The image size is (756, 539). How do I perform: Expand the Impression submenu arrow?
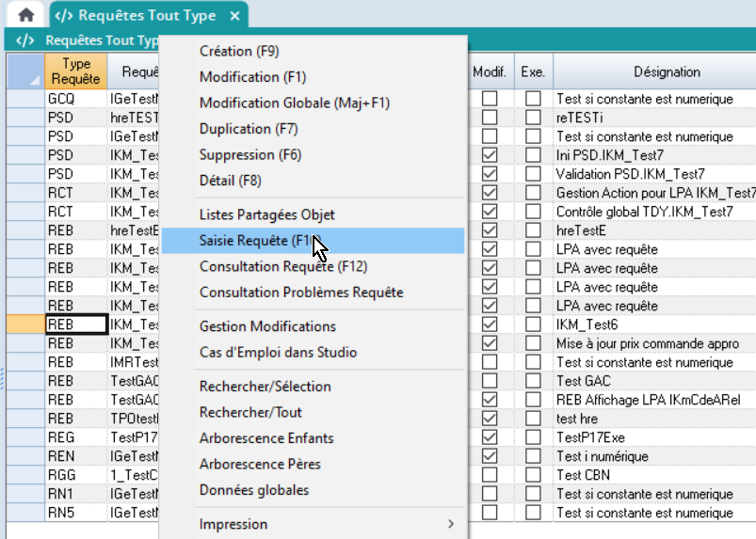pyautogui.click(x=450, y=524)
